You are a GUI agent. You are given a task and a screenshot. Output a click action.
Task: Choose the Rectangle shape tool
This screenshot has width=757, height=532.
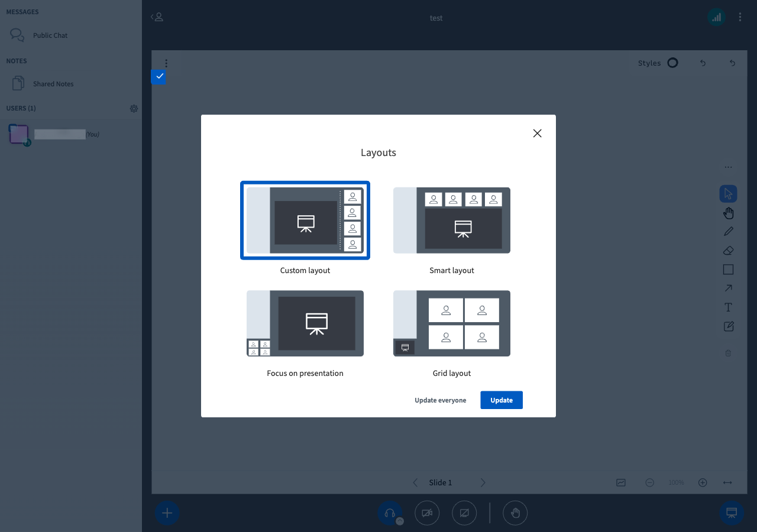728,270
